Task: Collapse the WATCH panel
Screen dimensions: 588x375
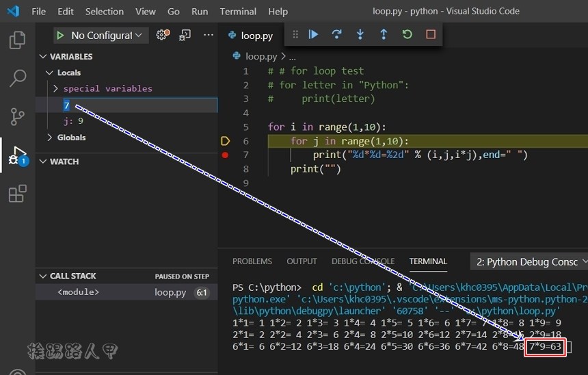Action: tap(43, 161)
